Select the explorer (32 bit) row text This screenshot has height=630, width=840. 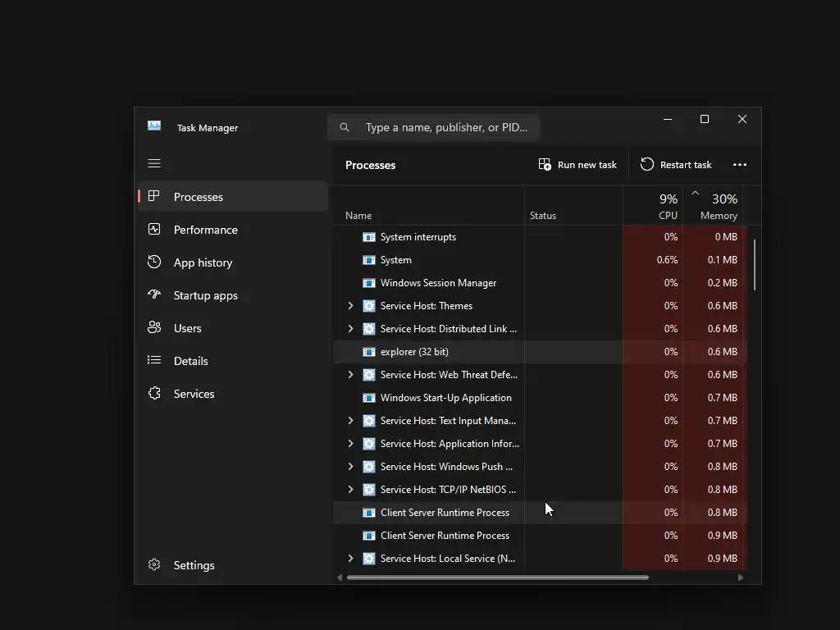tap(414, 352)
